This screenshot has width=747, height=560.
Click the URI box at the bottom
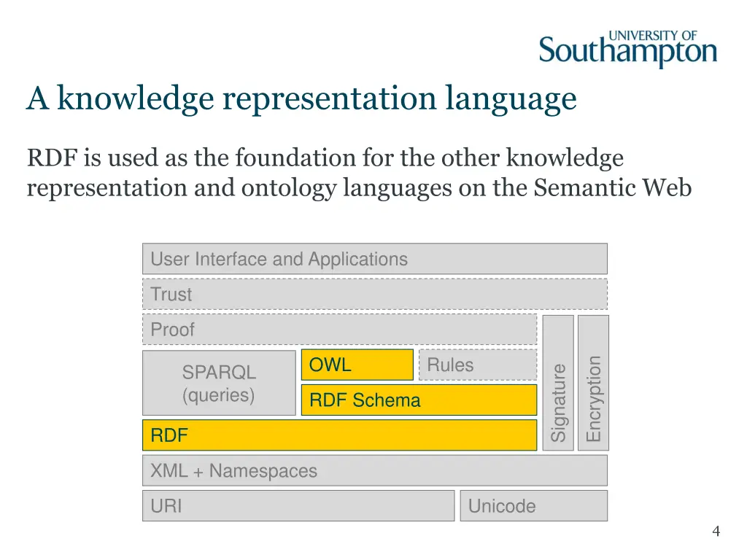coord(298,505)
